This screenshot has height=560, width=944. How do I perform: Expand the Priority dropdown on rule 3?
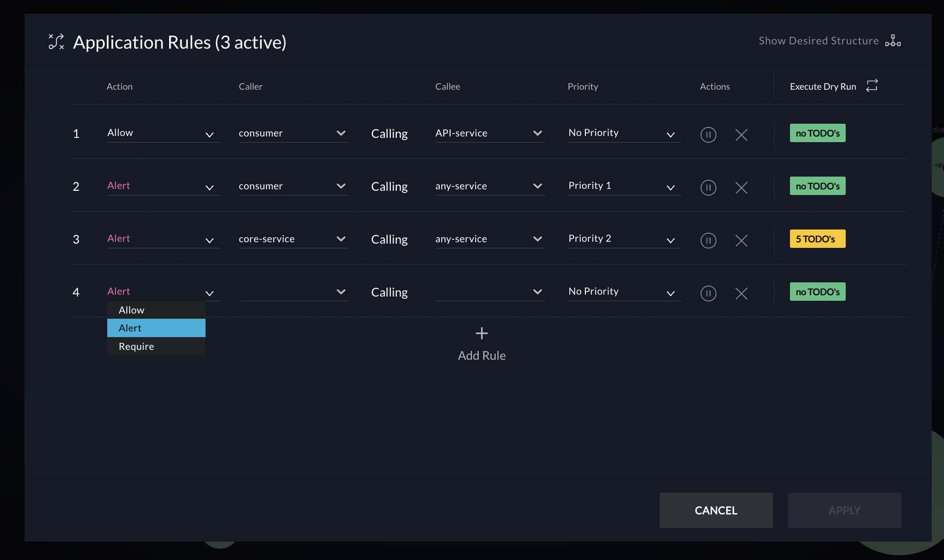click(670, 240)
